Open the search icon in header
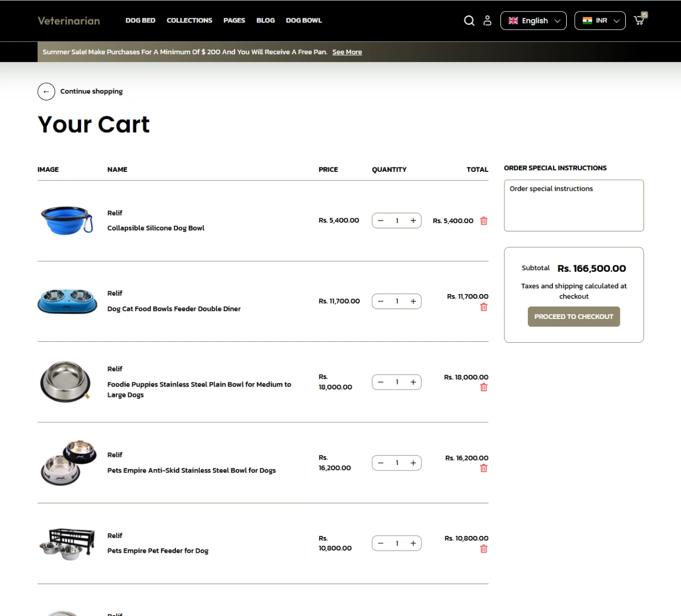 [469, 20]
